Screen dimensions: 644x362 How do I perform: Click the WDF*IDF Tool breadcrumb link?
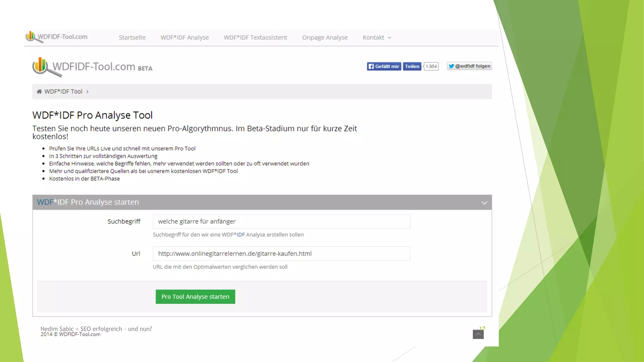tap(63, 91)
